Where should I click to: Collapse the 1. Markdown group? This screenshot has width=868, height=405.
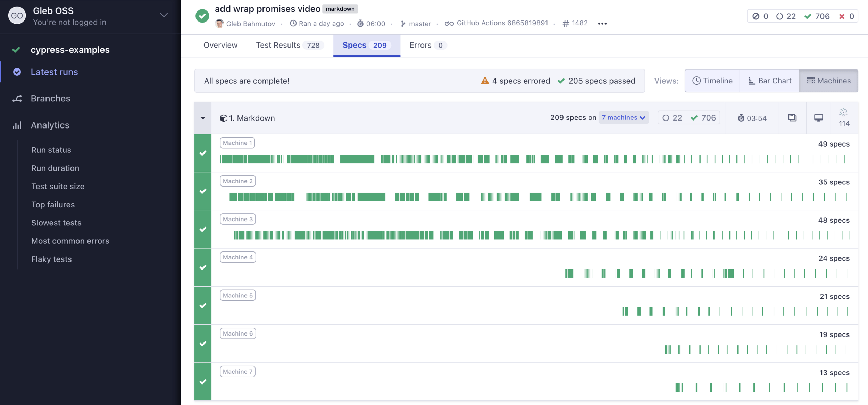click(x=203, y=118)
